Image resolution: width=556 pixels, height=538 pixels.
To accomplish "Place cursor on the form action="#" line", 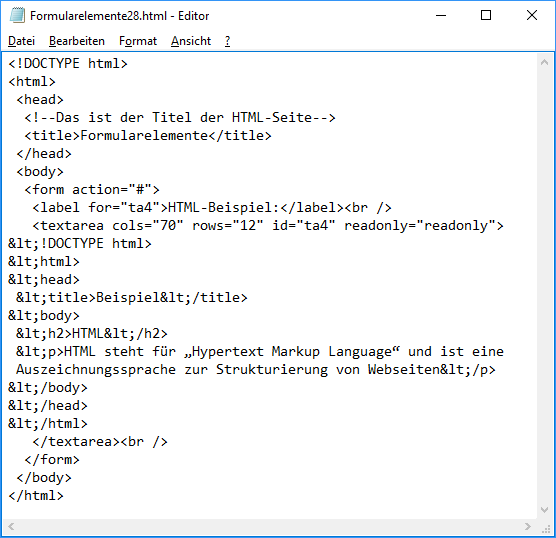I will click(x=92, y=190).
